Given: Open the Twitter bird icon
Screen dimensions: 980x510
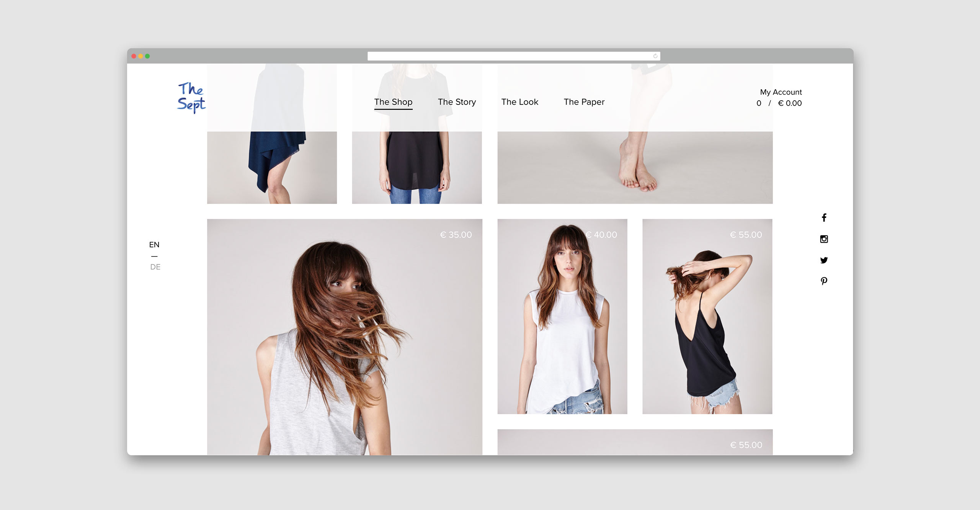Looking at the screenshot, I should (824, 260).
